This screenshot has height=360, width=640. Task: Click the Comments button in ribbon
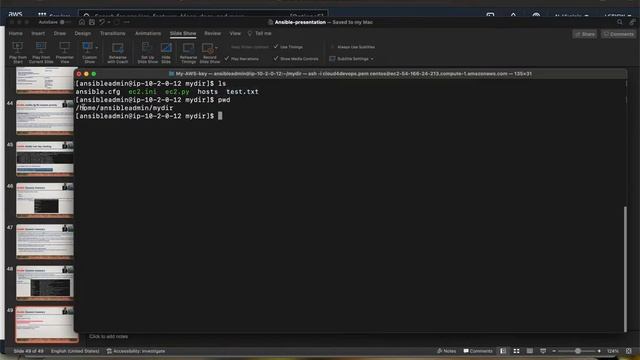point(618,34)
